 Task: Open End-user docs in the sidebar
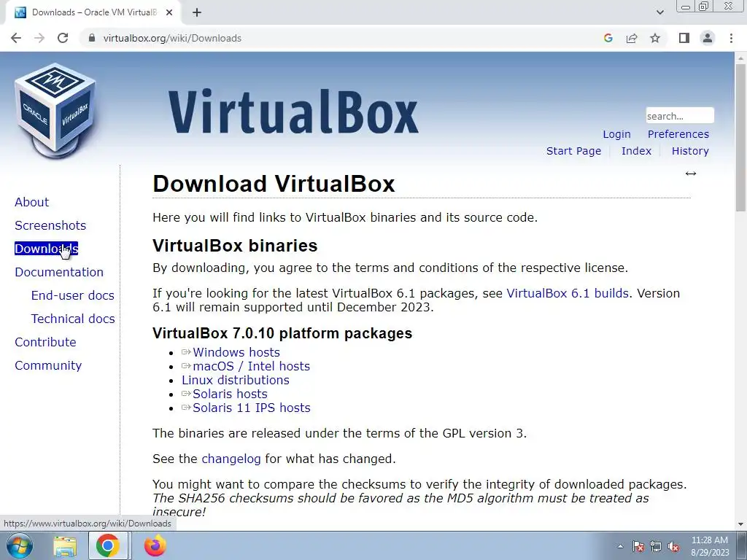tap(72, 295)
